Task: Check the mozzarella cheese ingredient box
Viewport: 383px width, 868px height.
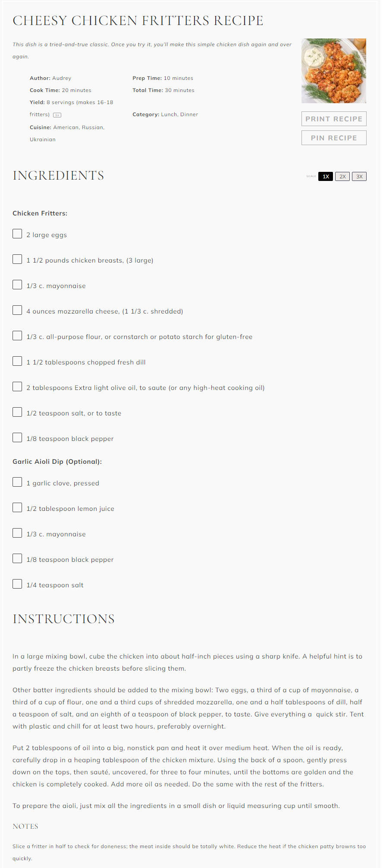Action: pos(17,310)
